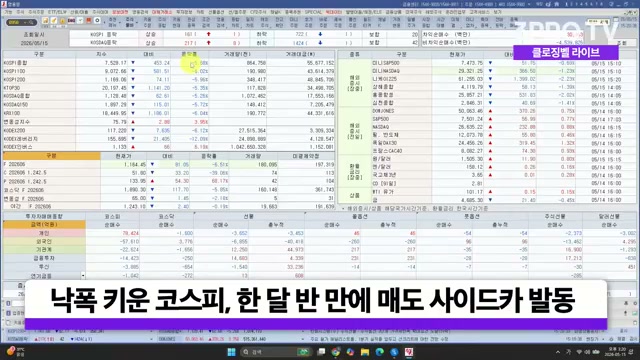Open the 차트 menu

[x=200, y=12]
